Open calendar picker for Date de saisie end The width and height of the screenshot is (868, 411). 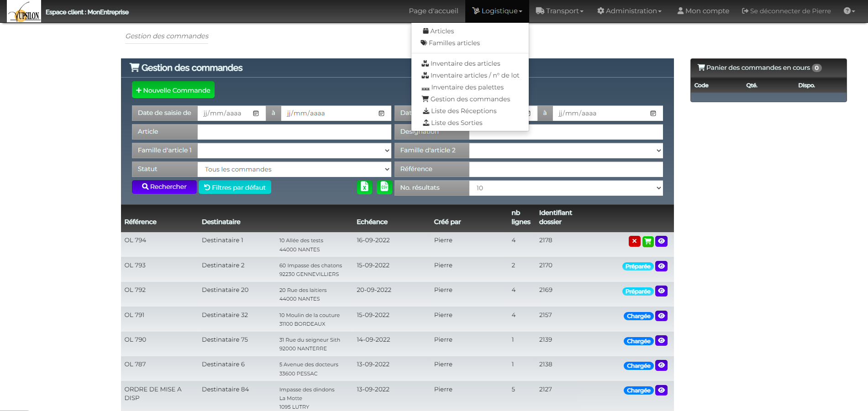click(x=381, y=113)
